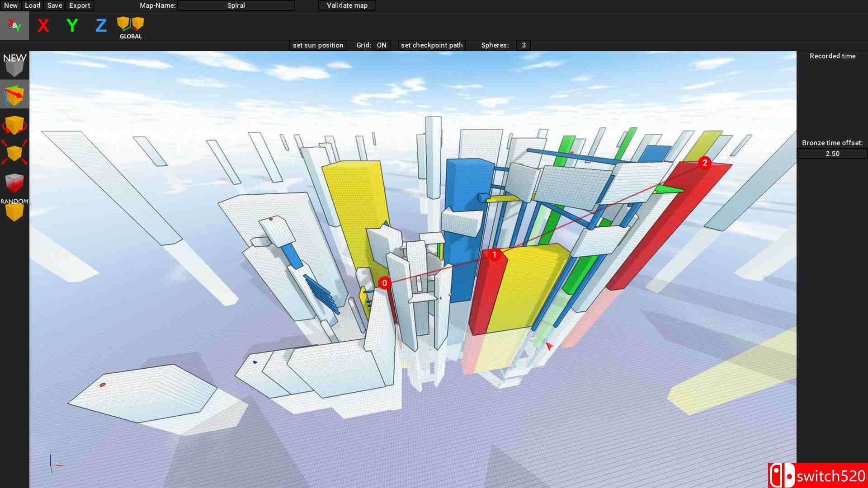
Task: Click the Export menu item
Action: coord(80,5)
